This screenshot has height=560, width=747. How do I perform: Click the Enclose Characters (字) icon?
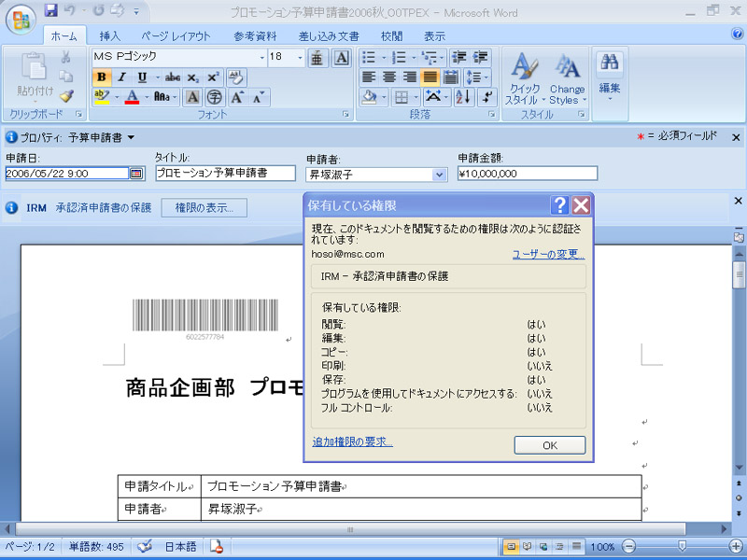coord(215,97)
